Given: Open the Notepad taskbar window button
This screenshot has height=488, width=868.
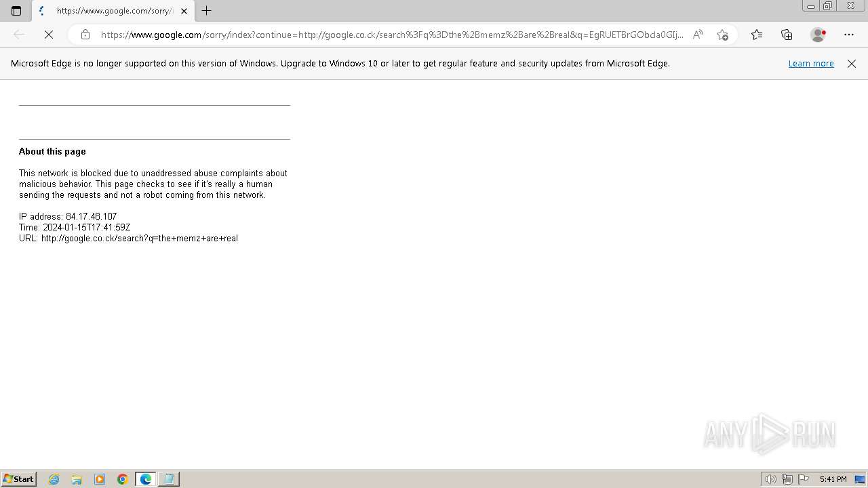Looking at the screenshot, I should 169,479.
